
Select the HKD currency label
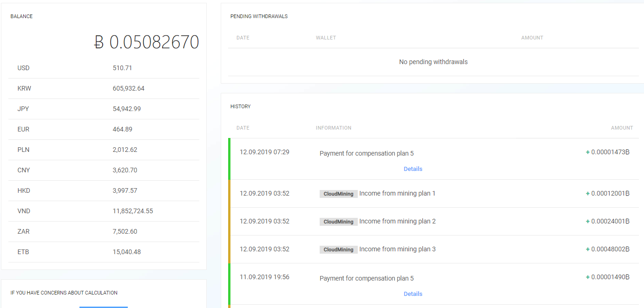pos(24,190)
